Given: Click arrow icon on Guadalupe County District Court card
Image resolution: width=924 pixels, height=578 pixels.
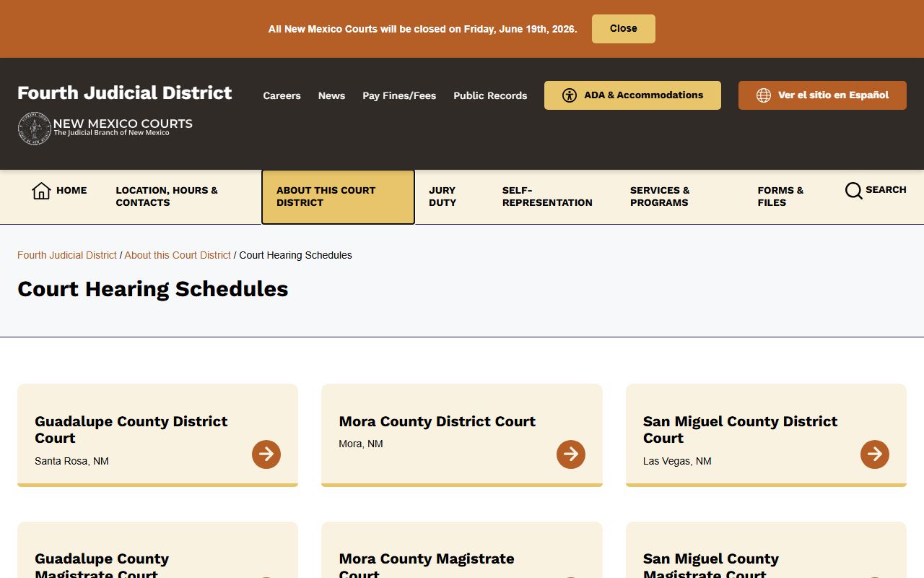Looking at the screenshot, I should click(x=266, y=454).
